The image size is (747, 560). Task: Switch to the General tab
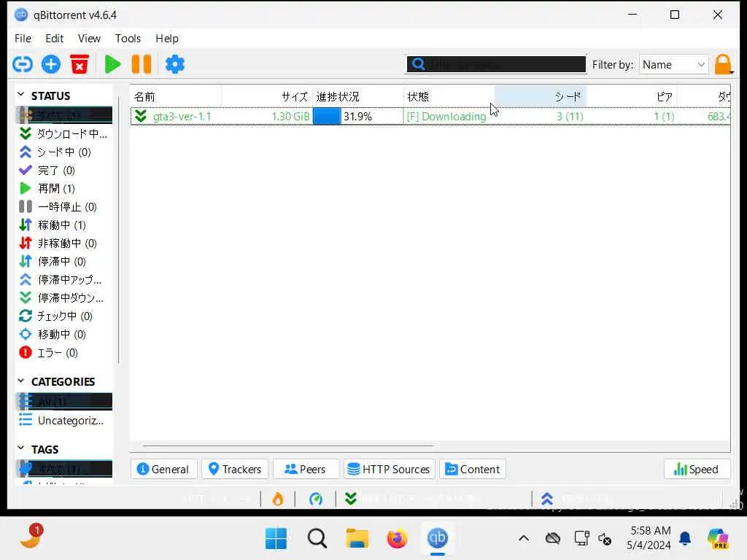[163, 469]
